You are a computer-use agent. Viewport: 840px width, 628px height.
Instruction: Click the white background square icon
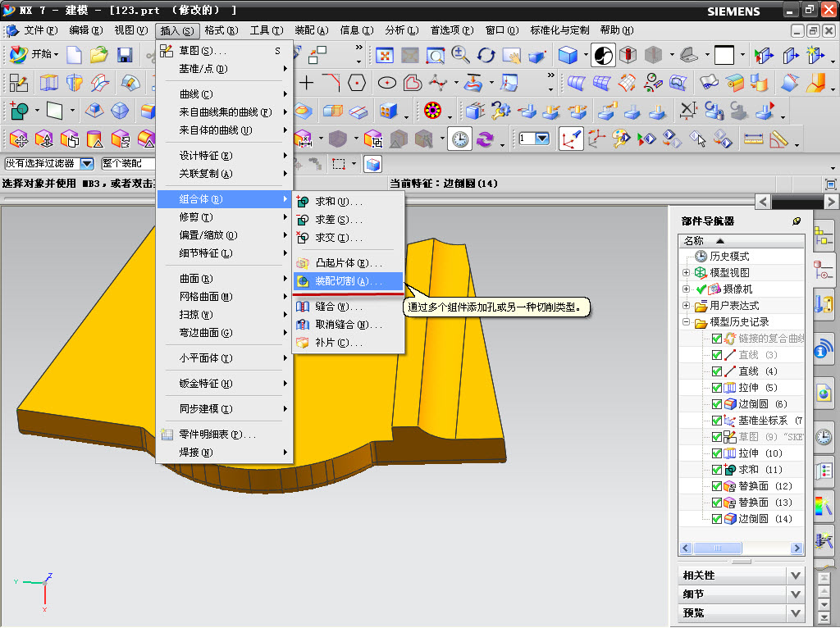click(724, 55)
